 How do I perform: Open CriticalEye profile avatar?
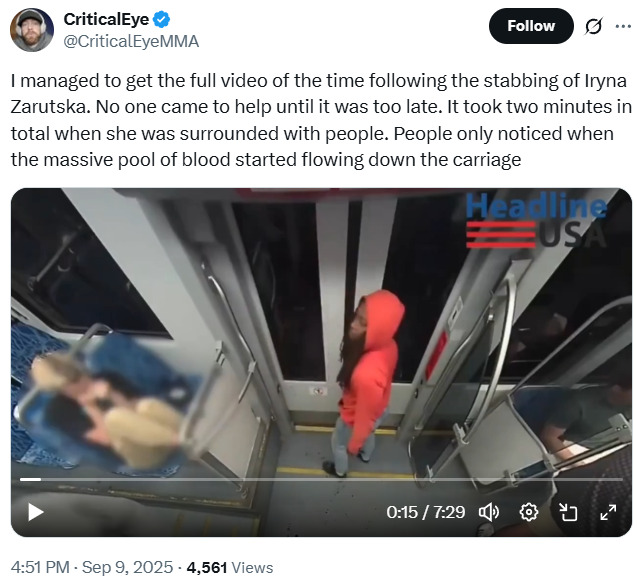pos(32,30)
